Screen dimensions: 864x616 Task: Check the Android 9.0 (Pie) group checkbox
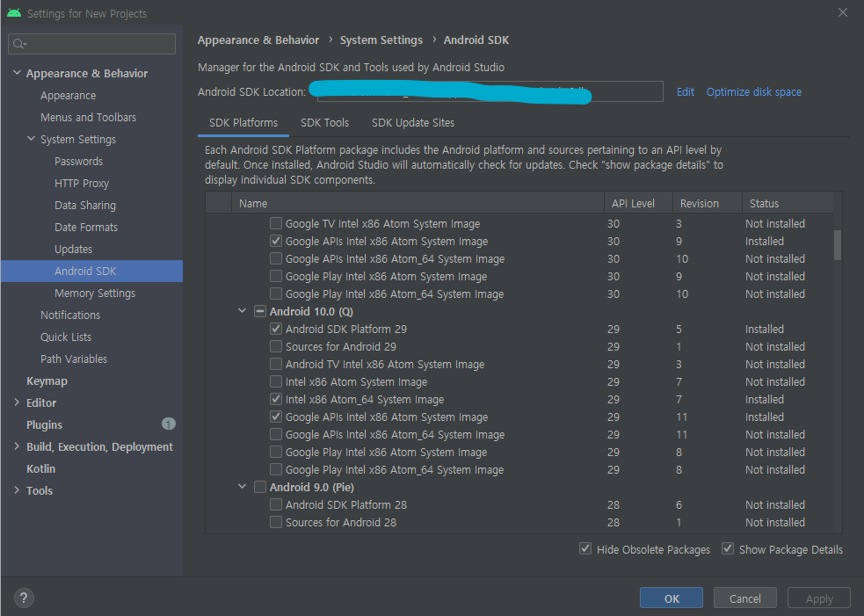[260, 487]
